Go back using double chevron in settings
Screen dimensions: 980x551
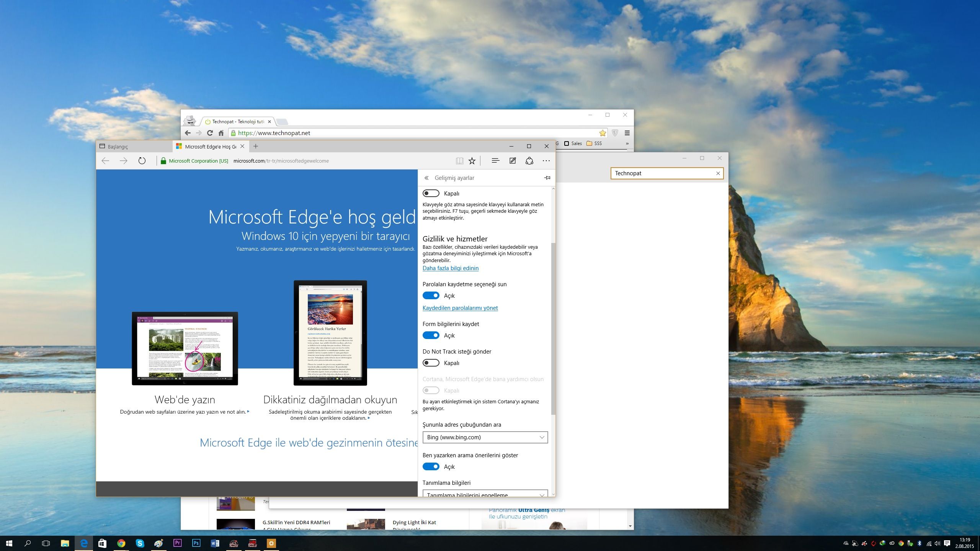tap(426, 178)
